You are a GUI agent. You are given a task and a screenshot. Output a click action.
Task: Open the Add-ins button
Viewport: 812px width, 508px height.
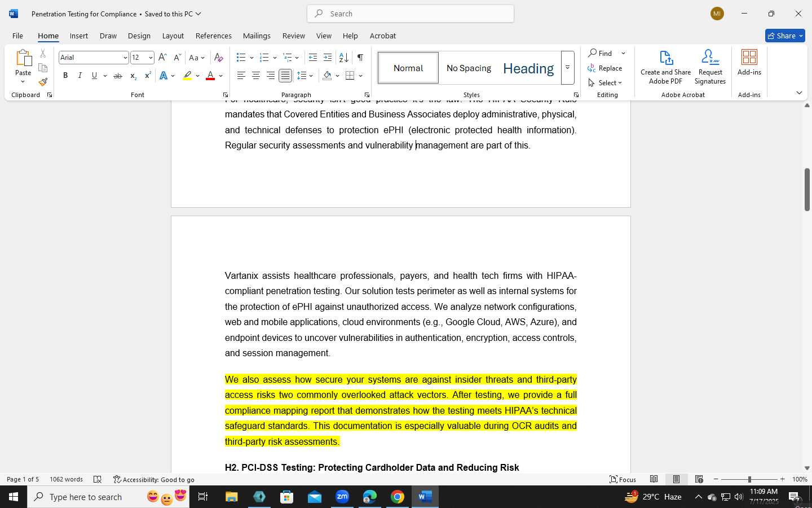[x=749, y=63]
